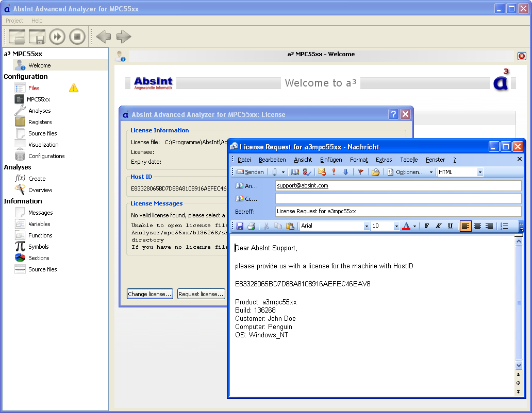This screenshot has height=413, width=532.
Task: Click the font color A swatch
Action: (x=406, y=226)
